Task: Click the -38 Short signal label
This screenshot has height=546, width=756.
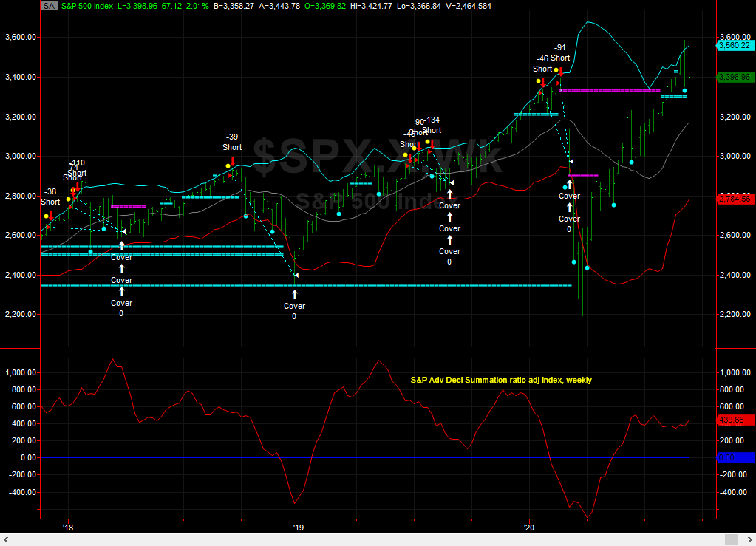Action: (x=50, y=197)
